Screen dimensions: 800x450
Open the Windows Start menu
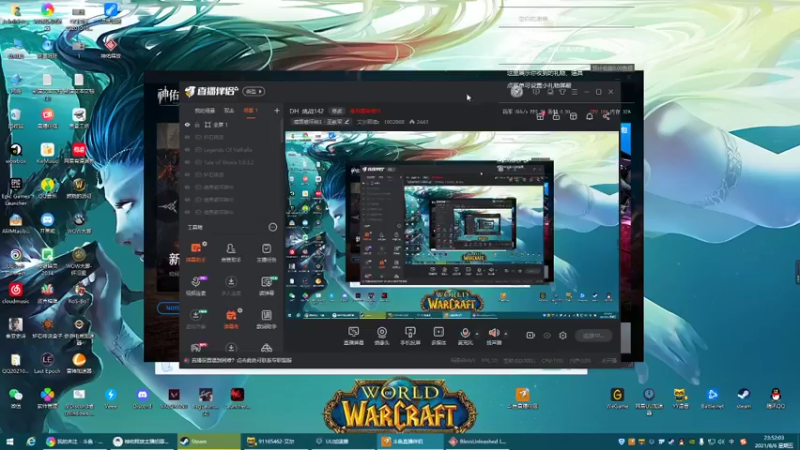(9, 441)
